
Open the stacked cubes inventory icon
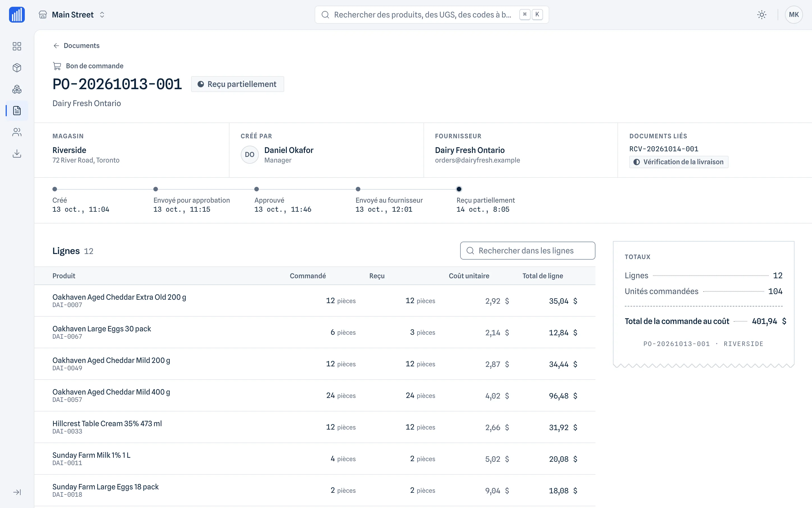(17, 89)
